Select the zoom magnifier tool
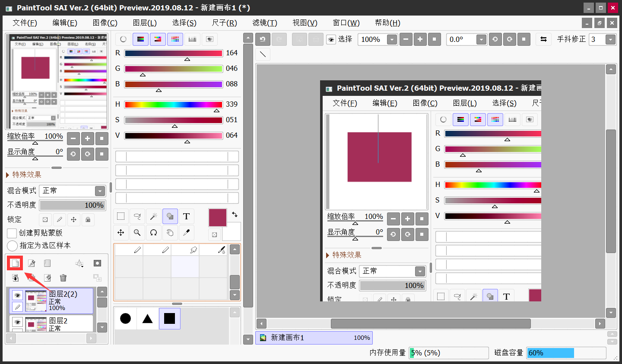 [137, 233]
